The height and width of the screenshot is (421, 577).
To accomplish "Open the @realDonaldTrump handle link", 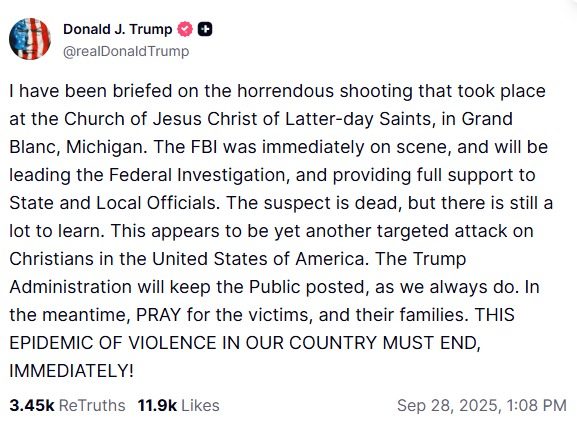I will pyautogui.click(x=126, y=51).
